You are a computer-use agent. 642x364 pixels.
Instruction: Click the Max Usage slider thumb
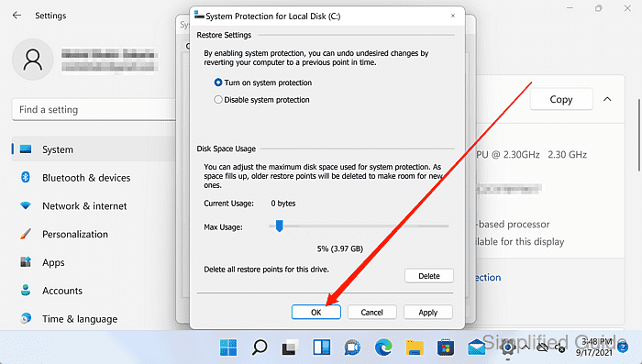pos(279,226)
